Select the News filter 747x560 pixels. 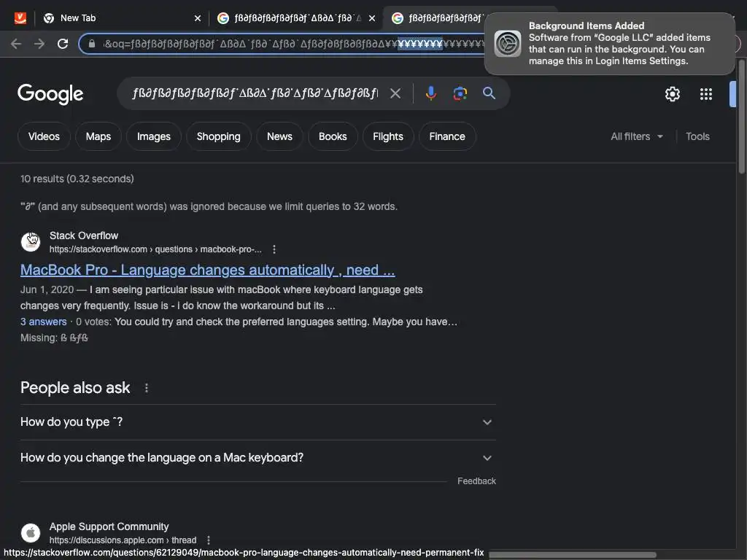(279, 136)
